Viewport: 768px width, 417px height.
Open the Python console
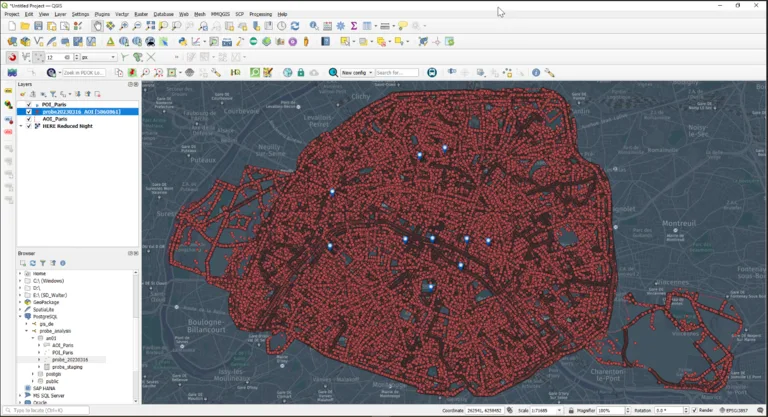pyautogui.click(x=183, y=42)
